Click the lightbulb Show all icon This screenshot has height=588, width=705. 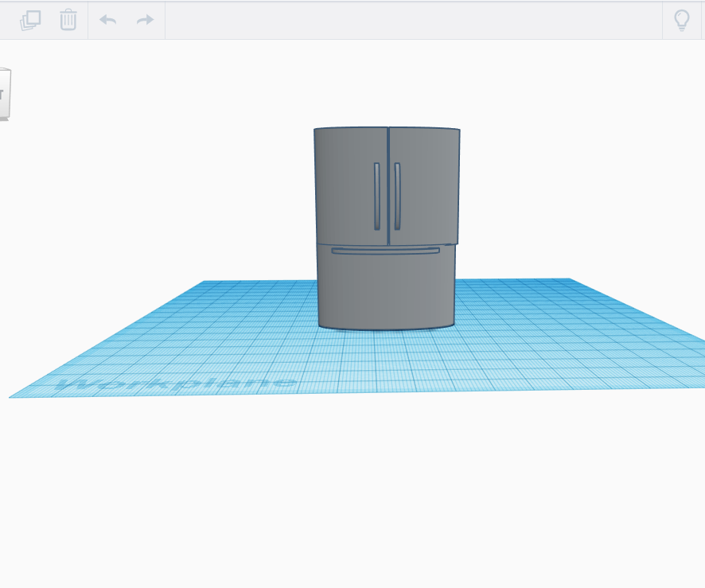681,20
